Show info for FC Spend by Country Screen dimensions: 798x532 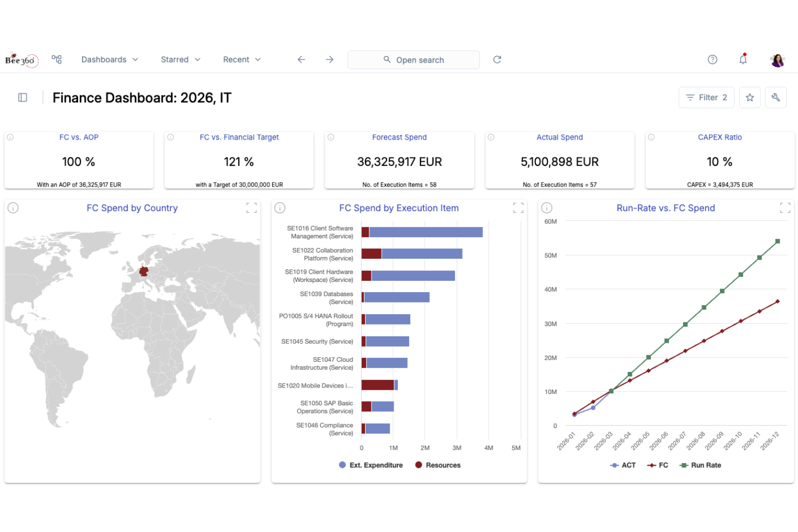13,208
